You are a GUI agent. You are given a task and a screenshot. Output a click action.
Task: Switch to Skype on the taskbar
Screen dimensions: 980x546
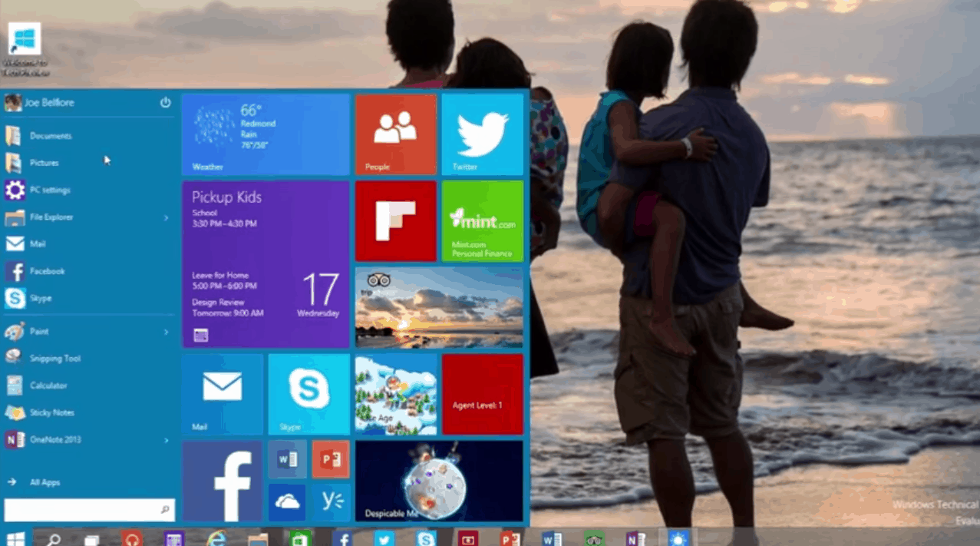(x=426, y=539)
